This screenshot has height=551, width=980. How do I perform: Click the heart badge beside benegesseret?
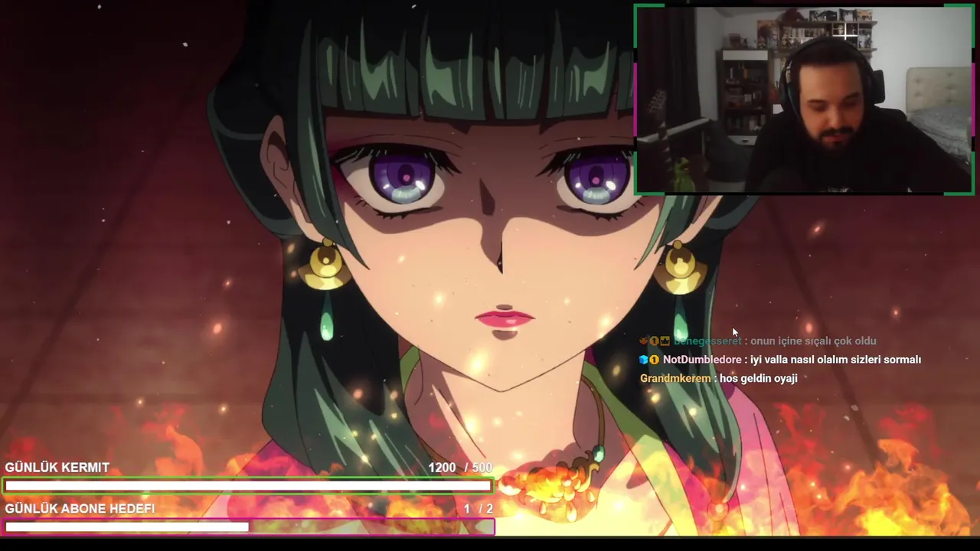pyautogui.click(x=644, y=341)
